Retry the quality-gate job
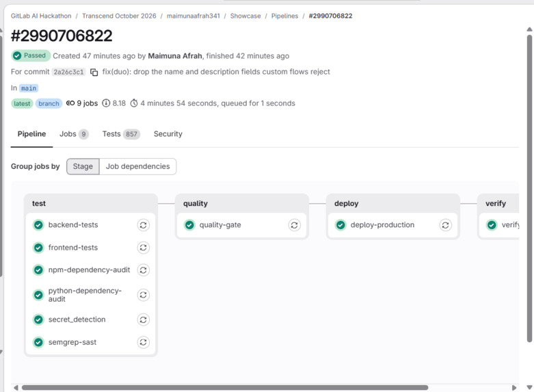 (x=295, y=225)
